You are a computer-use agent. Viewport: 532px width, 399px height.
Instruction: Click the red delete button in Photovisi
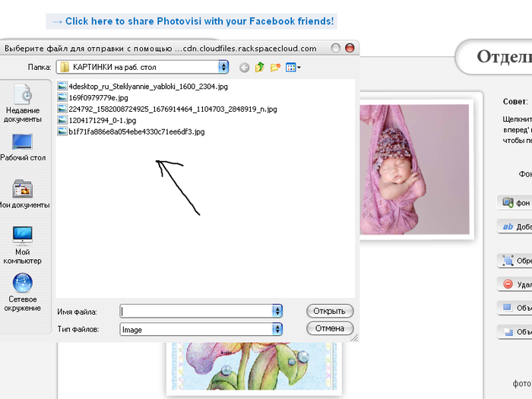515,284
